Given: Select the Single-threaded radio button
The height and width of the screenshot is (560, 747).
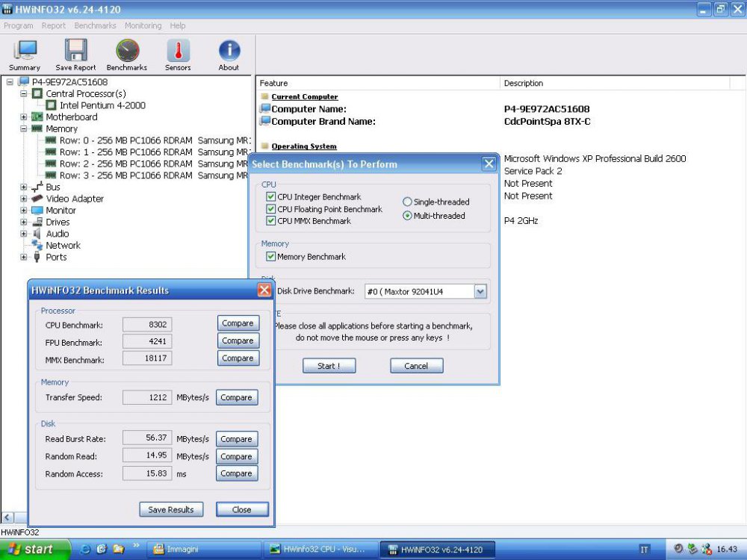Looking at the screenshot, I should coord(407,202).
